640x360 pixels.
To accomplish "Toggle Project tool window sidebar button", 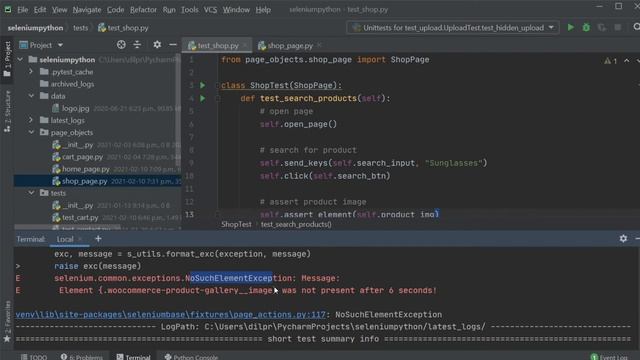I will pyautogui.click(x=7, y=59).
